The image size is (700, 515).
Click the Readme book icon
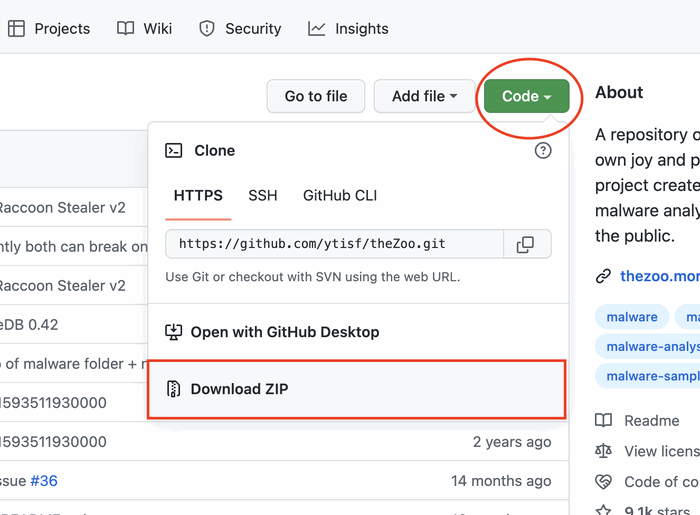[604, 420]
